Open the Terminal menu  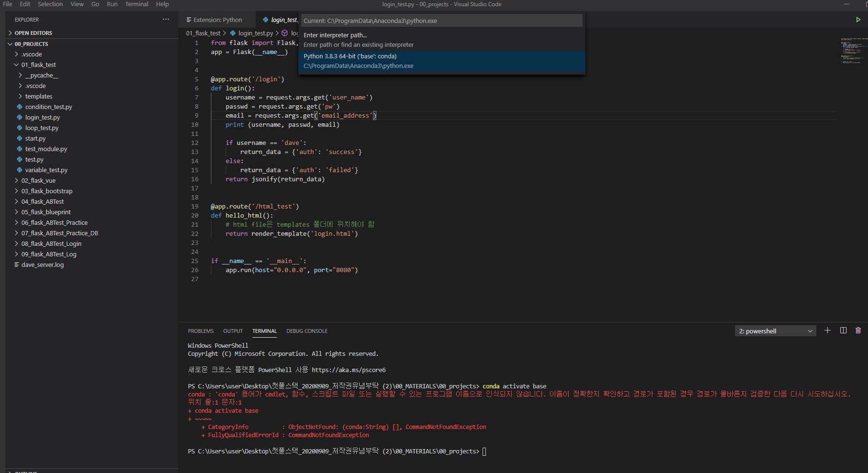tap(136, 4)
